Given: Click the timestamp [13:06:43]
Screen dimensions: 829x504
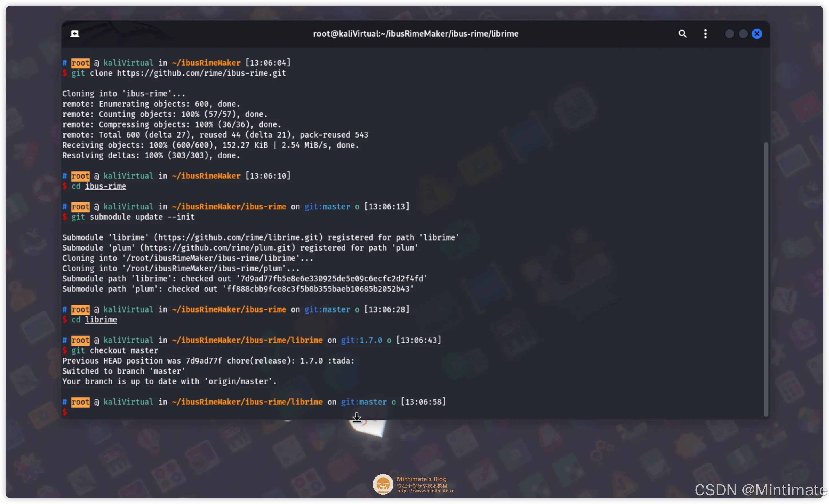Looking at the screenshot, I should point(418,340).
